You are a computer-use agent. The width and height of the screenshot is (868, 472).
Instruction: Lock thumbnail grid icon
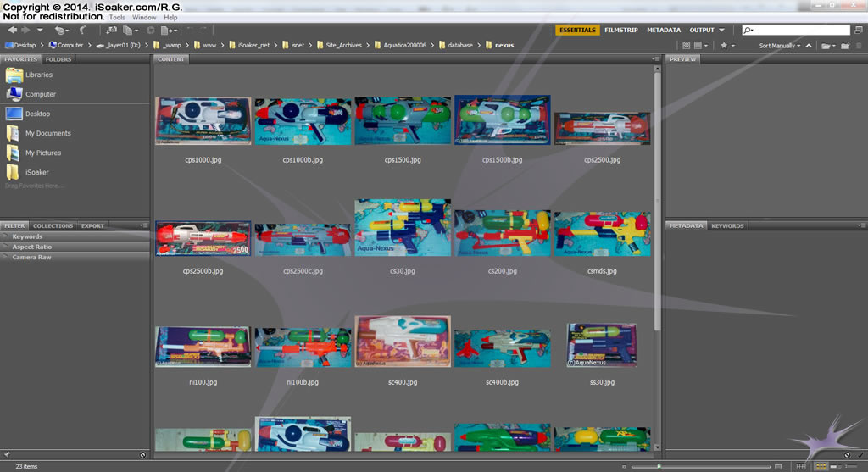click(x=800, y=466)
